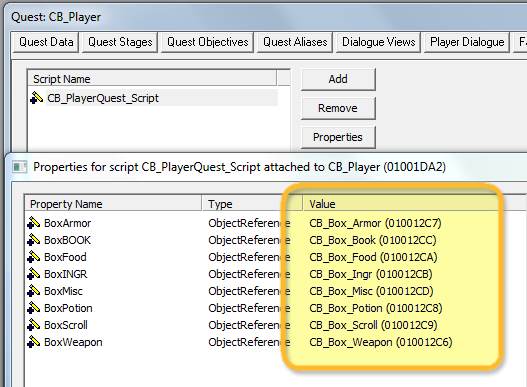Open the Quest Data tab
This screenshot has height=387, width=527.
(x=46, y=42)
